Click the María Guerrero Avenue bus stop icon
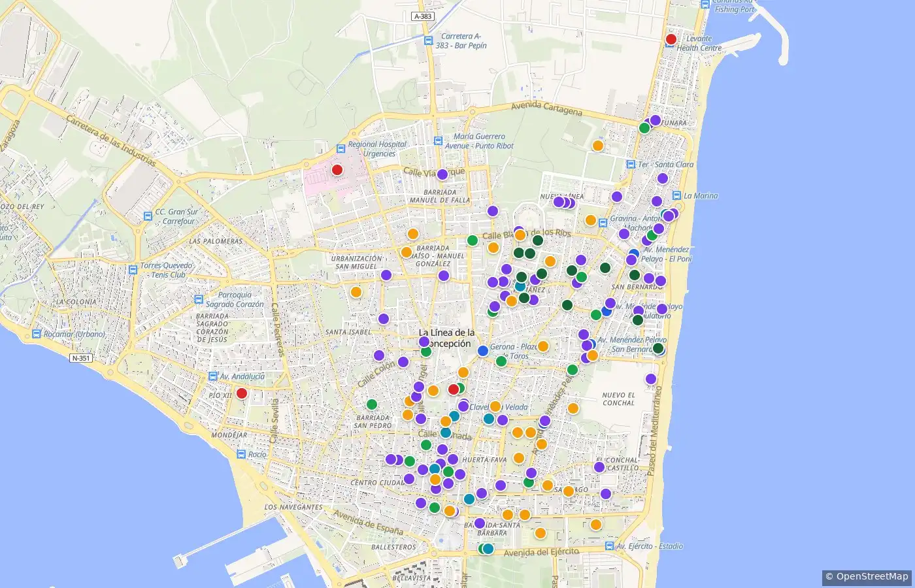The image size is (915, 588). pos(439,141)
